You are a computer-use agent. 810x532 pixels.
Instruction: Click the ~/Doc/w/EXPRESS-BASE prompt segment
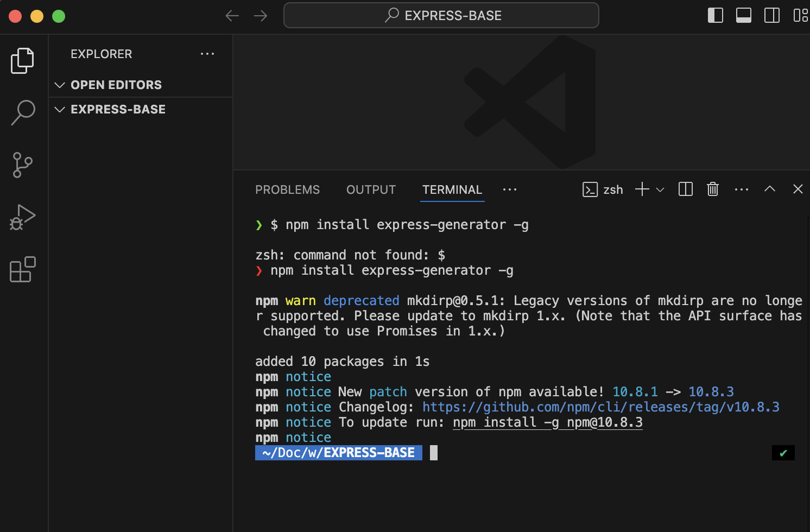339,453
